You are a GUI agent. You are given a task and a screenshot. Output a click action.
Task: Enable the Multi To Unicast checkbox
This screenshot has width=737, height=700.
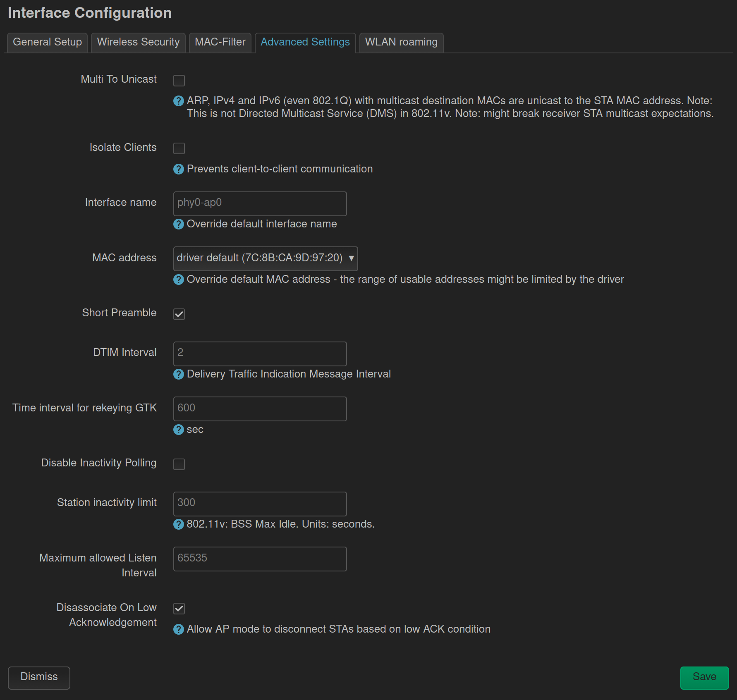pyautogui.click(x=179, y=81)
